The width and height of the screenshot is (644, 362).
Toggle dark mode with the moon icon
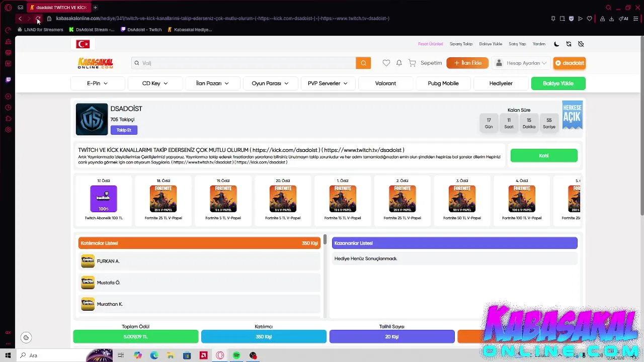click(556, 44)
